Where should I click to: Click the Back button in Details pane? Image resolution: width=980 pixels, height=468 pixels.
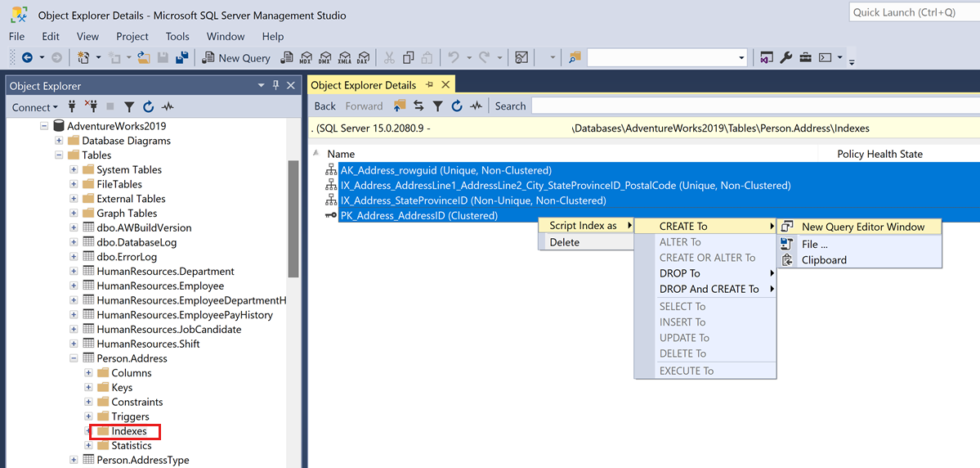324,106
